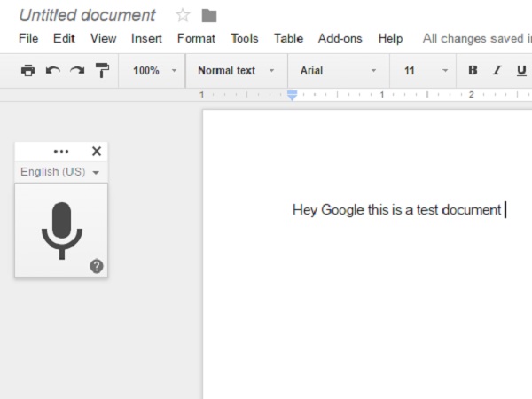This screenshot has height=399, width=532.
Task: Change the English (US) voice language
Action: click(x=60, y=172)
